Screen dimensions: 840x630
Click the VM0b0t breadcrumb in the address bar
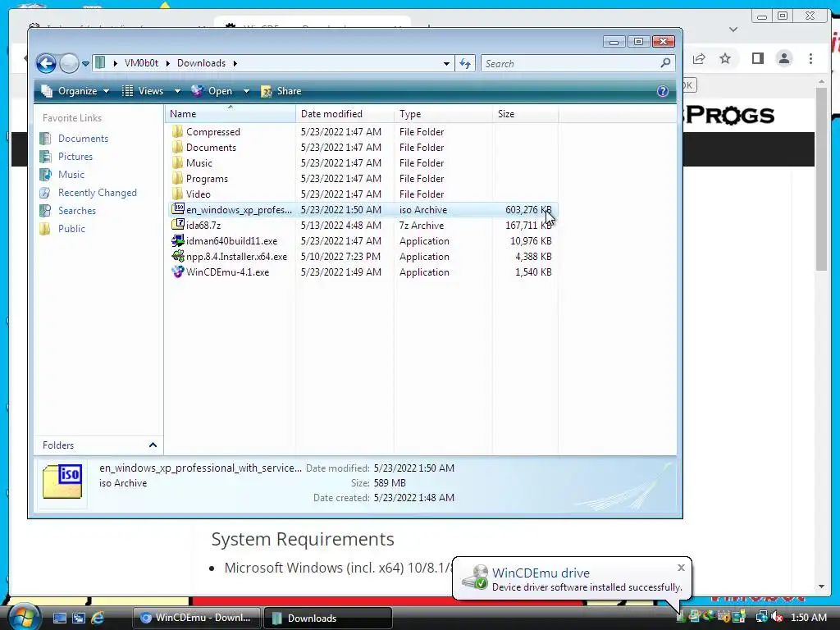click(x=141, y=63)
